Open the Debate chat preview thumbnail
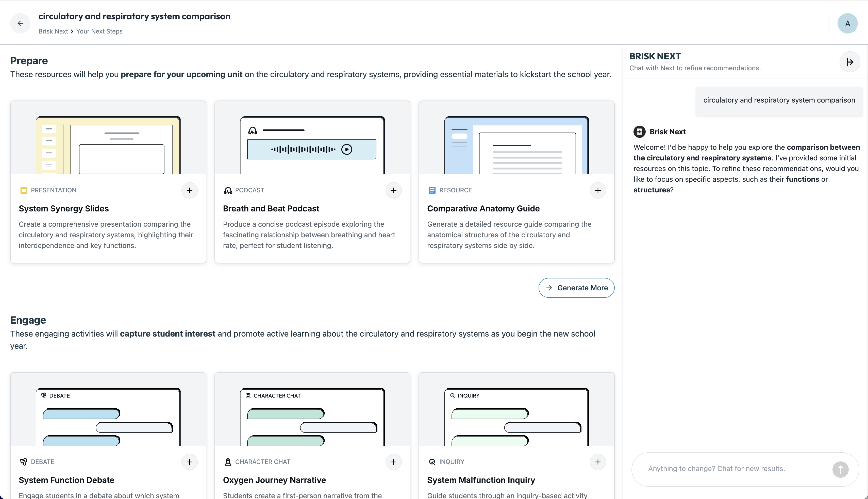Viewport: 868px width, 499px height. tap(108, 417)
